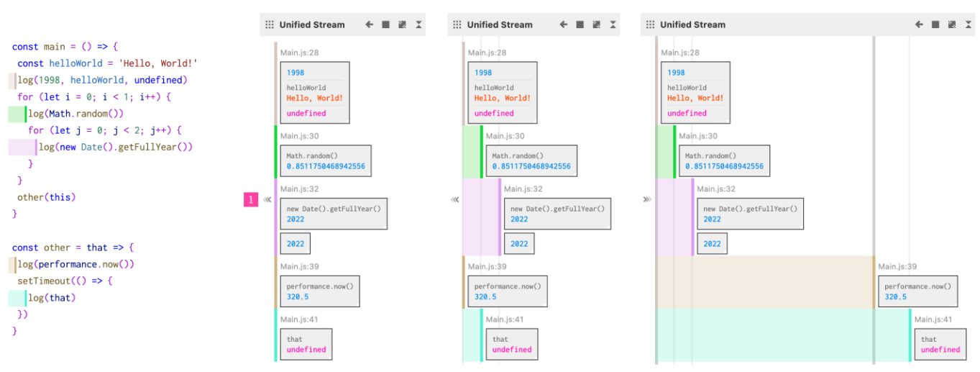
Task: Open the Main.js:41 link in the middle panel
Action: pos(505,319)
